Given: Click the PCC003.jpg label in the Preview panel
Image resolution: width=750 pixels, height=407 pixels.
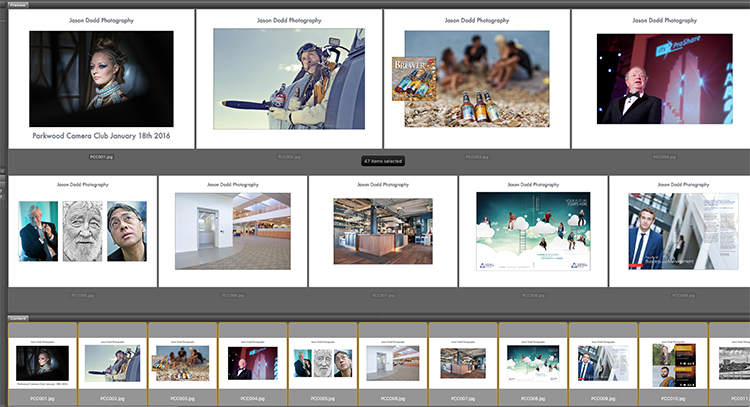Looking at the screenshot, I should coord(477,157).
